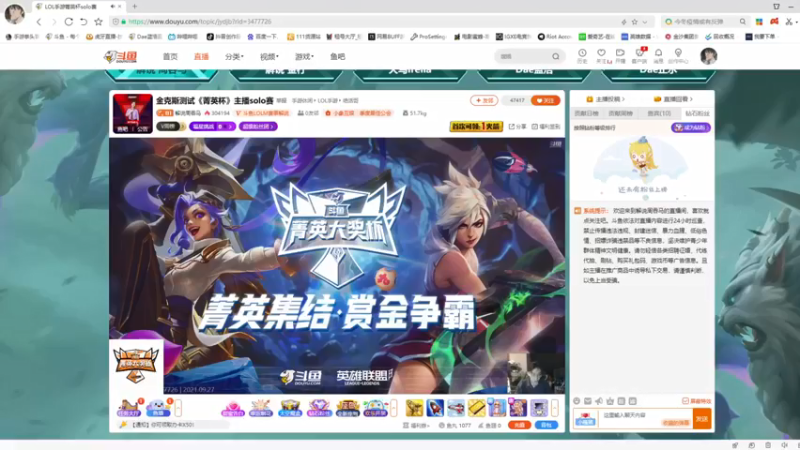Open the user avatar at header right

click(708, 56)
